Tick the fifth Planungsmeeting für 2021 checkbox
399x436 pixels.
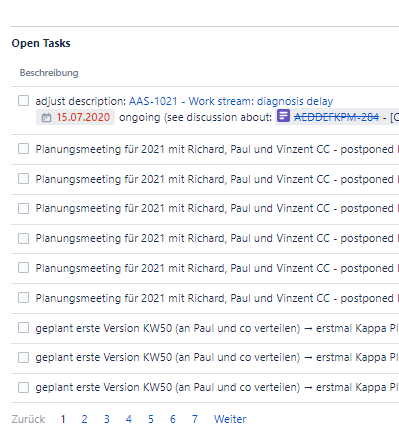[x=23, y=268]
